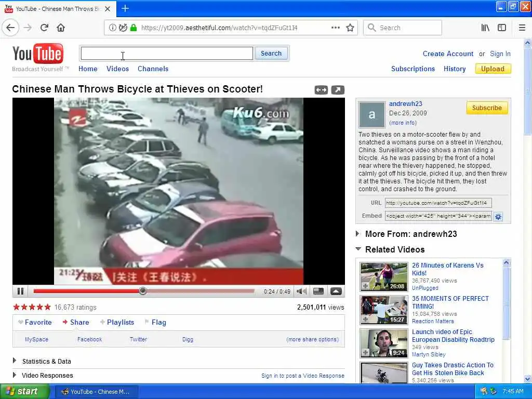Click the browser Forward arrow button
This screenshot has width=532, height=399.
[28, 28]
